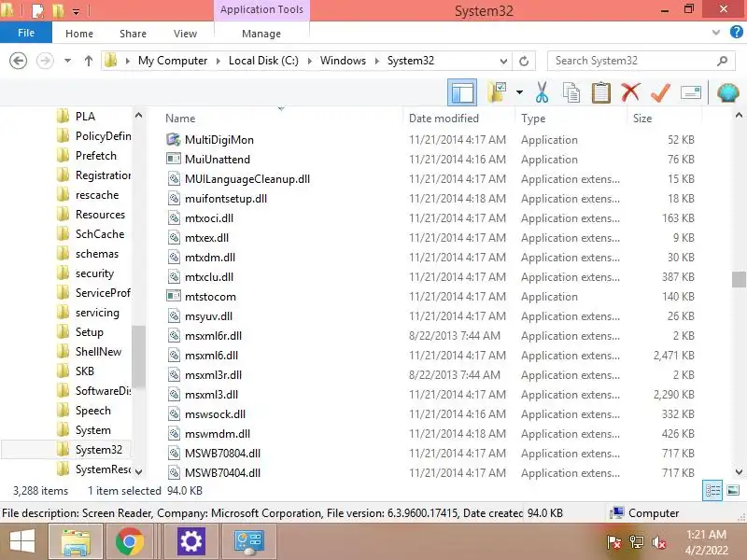Select msxml6.dll in the file list
Viewport: 747px width, 560px height.
[x=211, y=356]
